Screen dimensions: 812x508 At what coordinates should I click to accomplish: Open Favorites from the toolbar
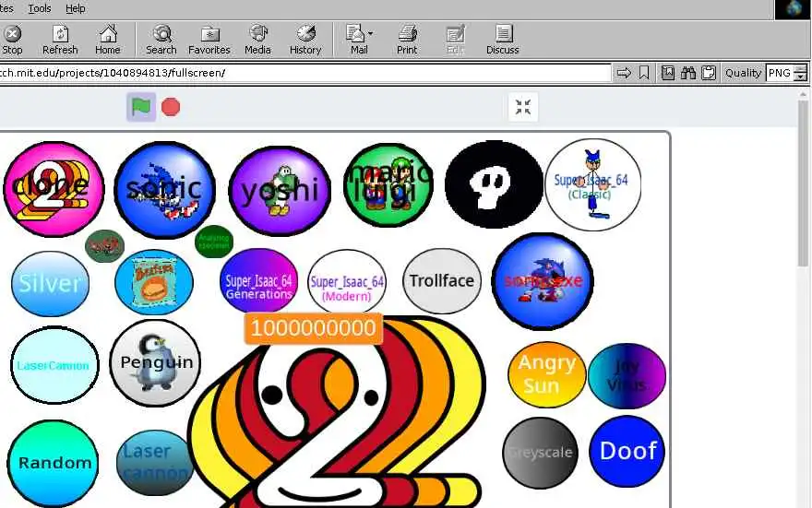209,40
